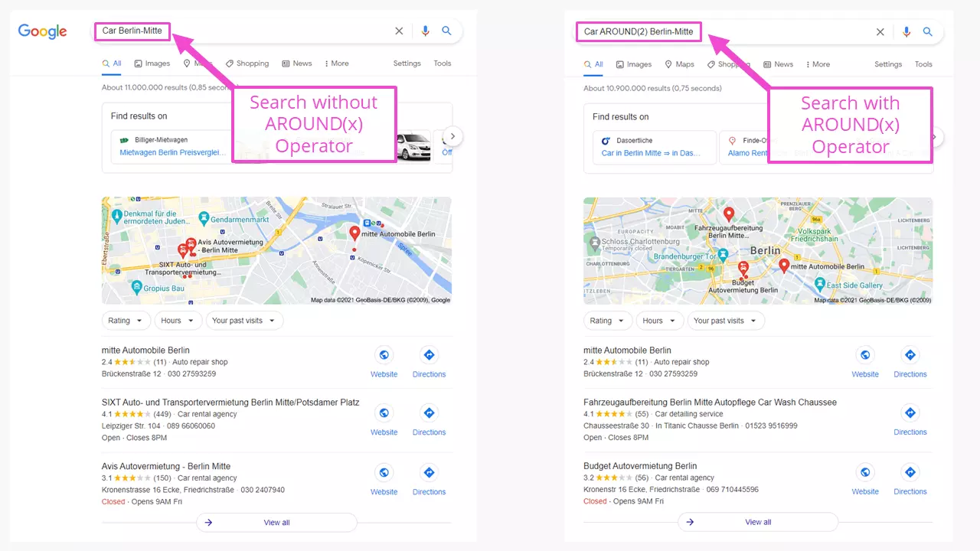Open Fahrzeugaufbereitung Berlin Mitte Autopflege listing
Screen dimensions: 980x551
710,403
